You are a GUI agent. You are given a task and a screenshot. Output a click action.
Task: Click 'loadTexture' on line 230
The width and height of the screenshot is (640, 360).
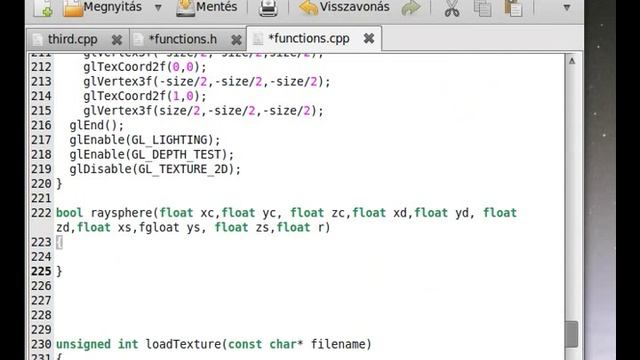[x=183, y=344]
